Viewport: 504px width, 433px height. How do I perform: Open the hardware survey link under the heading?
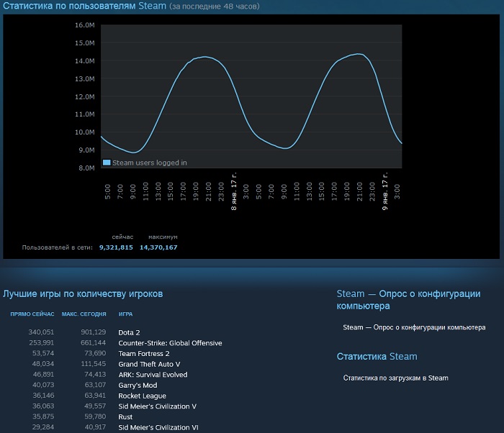coord(414,328)
